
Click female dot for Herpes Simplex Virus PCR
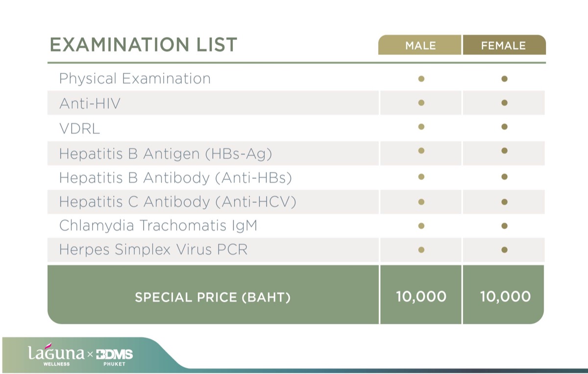(504, 250)
